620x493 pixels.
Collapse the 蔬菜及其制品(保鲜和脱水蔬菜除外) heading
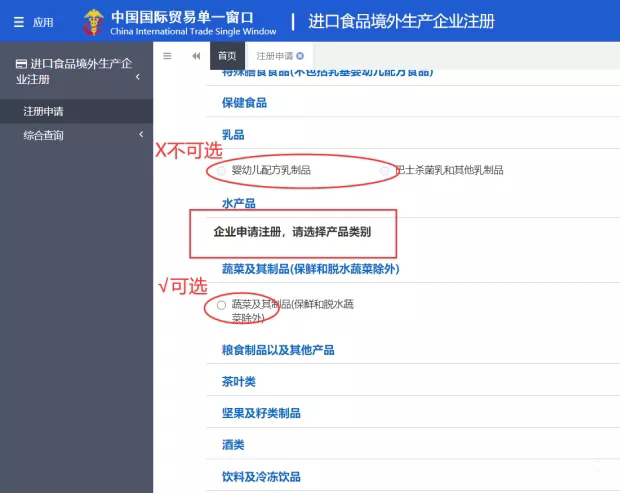click(310, 269)
